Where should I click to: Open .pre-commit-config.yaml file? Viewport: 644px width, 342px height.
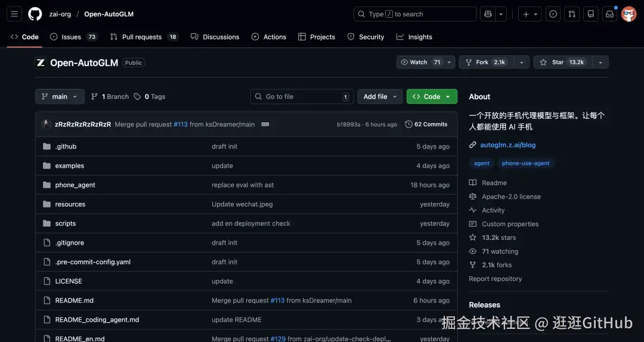point(93,262)
